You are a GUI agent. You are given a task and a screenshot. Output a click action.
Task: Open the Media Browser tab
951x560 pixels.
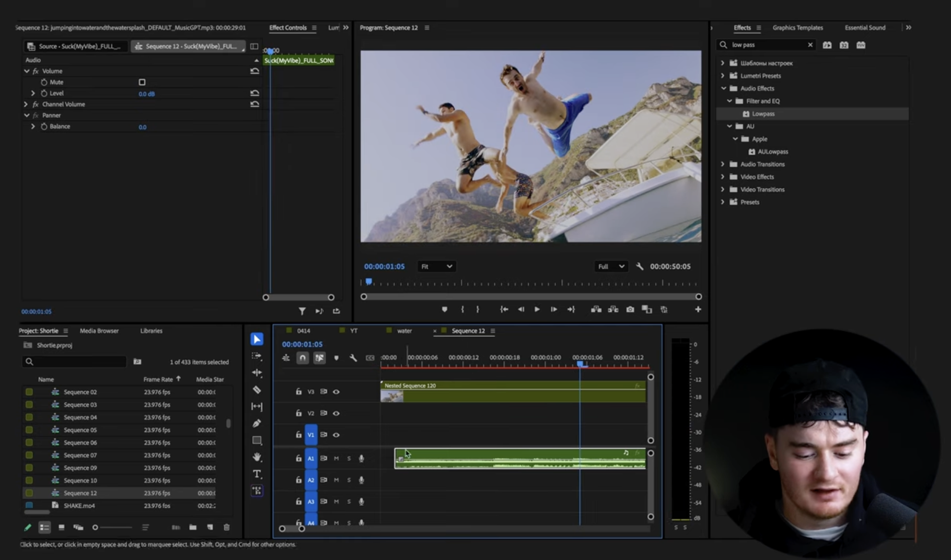(x=99, y=331)
